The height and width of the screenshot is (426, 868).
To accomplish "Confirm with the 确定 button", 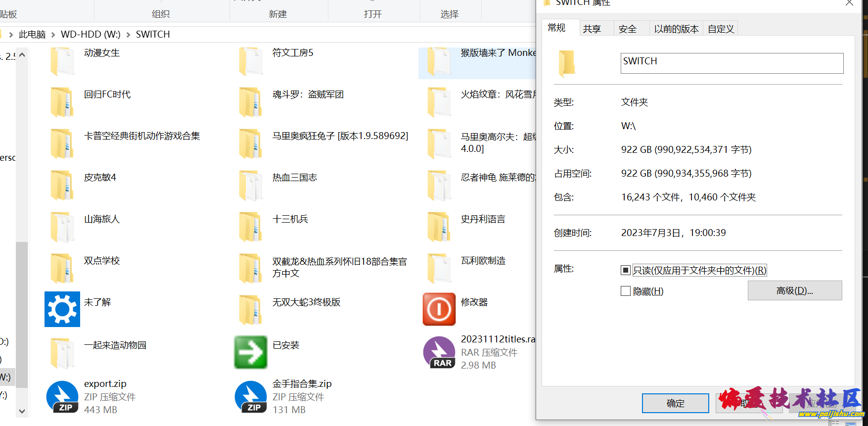I will click(x=675, y=403).
